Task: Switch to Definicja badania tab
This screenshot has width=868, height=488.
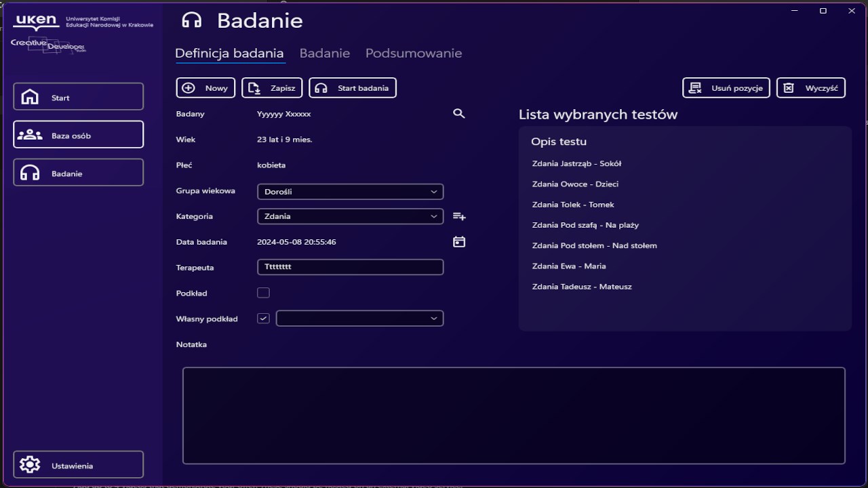Action: [229, 54]
